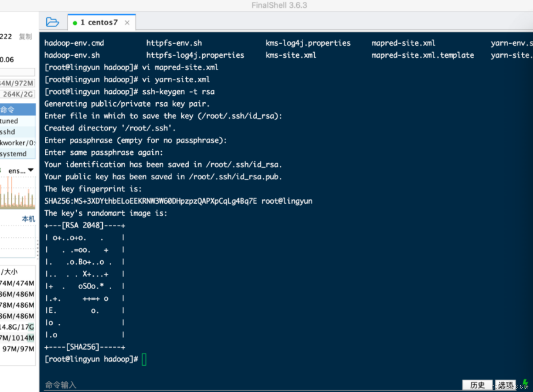Select the systemd process row
533x392 pixels.
tap(18, 154)
